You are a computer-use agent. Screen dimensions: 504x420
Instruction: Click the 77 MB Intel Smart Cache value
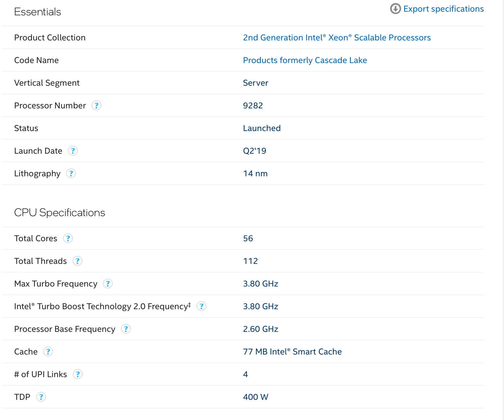pyautogui.click(x=292, y=352)
